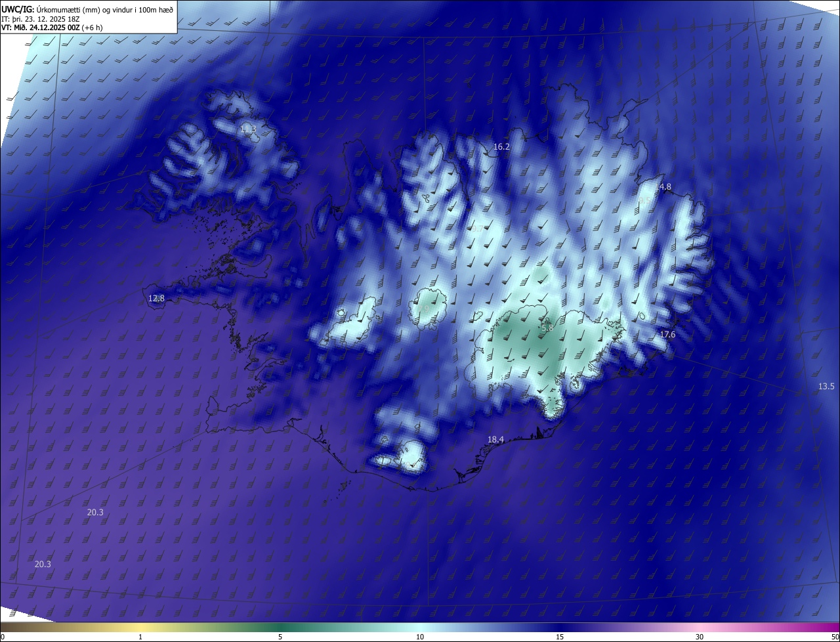
Task: Click the 5.8 value label on the glacier
Action: coord(547,327)
